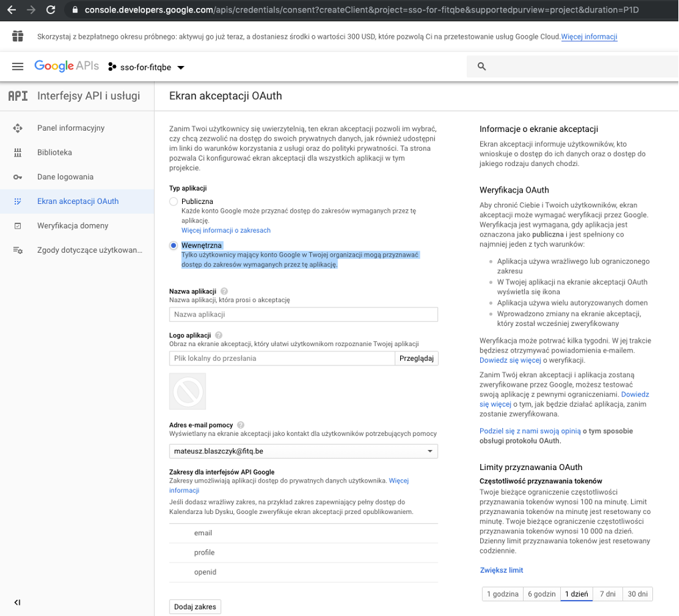Click the search magnifier icon
Image resolution: width=679 pixels, height=616 pixels.
click(x=482, y=66)
